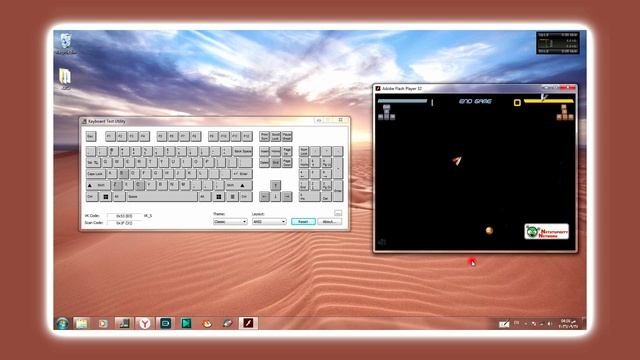Click the Tab key on the virtual keyboard
This screenshot has height=360, width=640.
[x=93, y=162]
